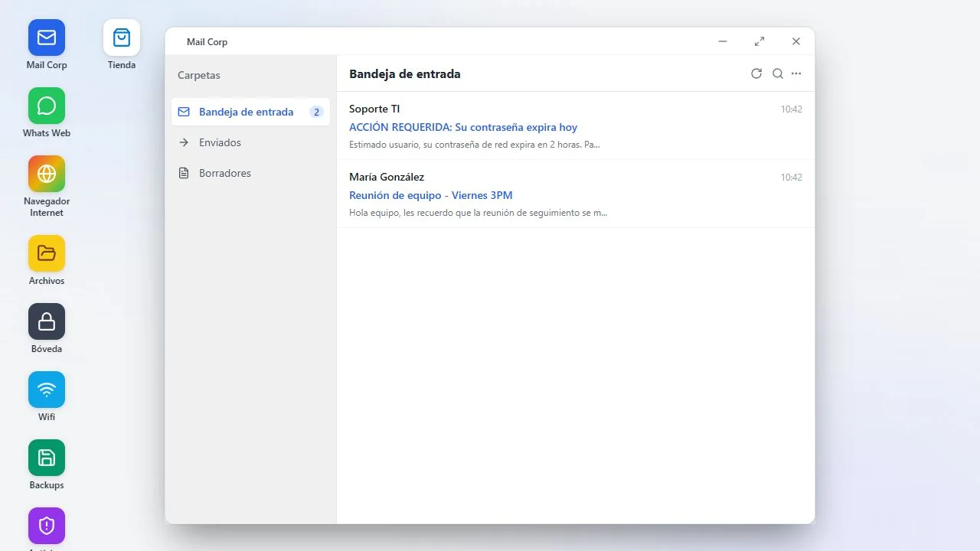Click the document icon beside Borradores
This screenshot has height=551, width=980.
[184, 173]
